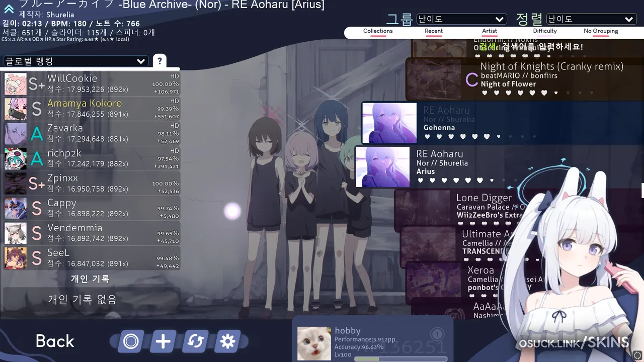Click Cappy's accuracy 99.74%
Viewport: 644px width, 362px height.
(168, 208)
